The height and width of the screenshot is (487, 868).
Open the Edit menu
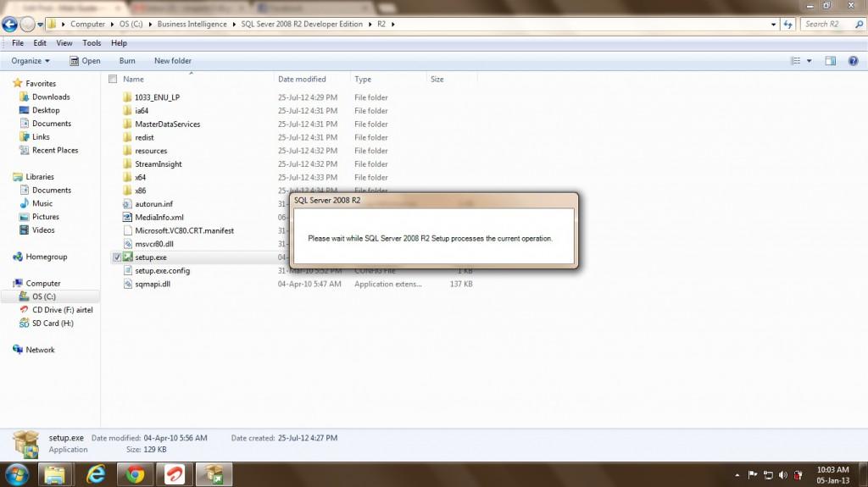point(40,43)
